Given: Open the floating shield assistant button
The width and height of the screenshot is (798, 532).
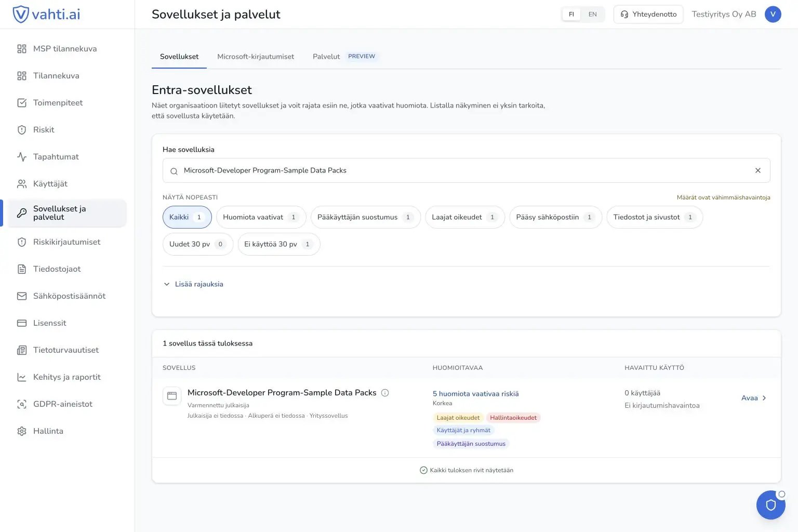Looking at the screenshot, I should tap(771, 505).
